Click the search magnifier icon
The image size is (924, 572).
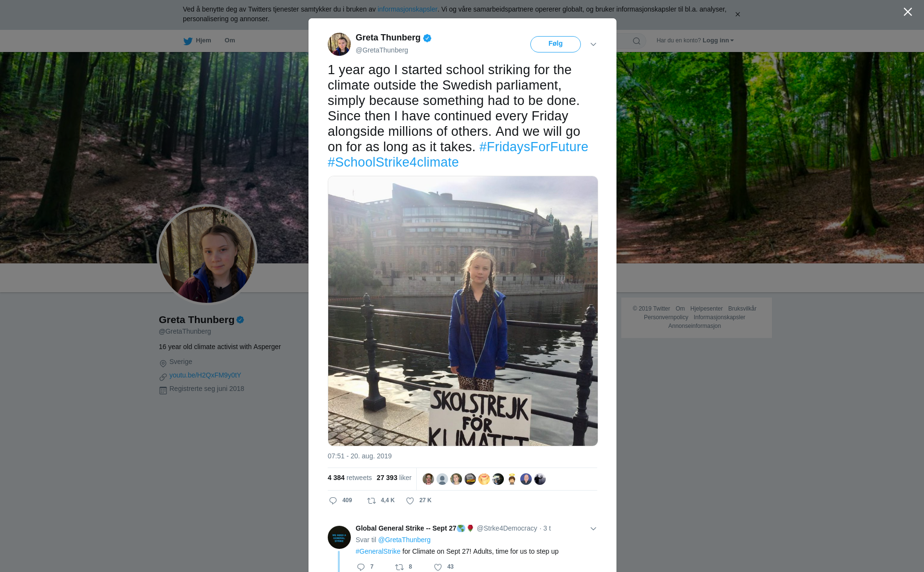click(x=637, y=41)
